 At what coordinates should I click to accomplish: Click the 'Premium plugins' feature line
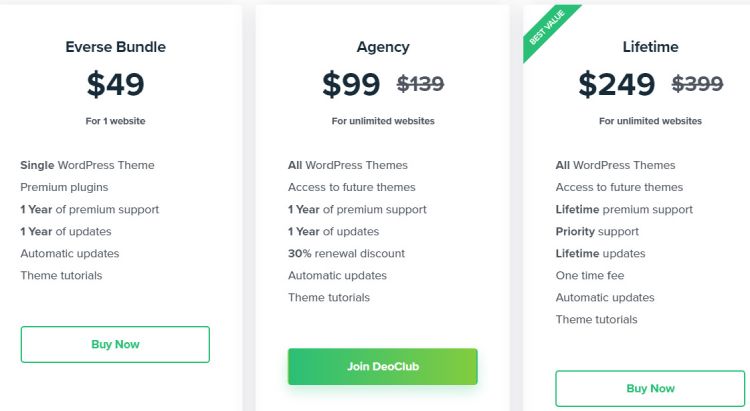(64, 187)
